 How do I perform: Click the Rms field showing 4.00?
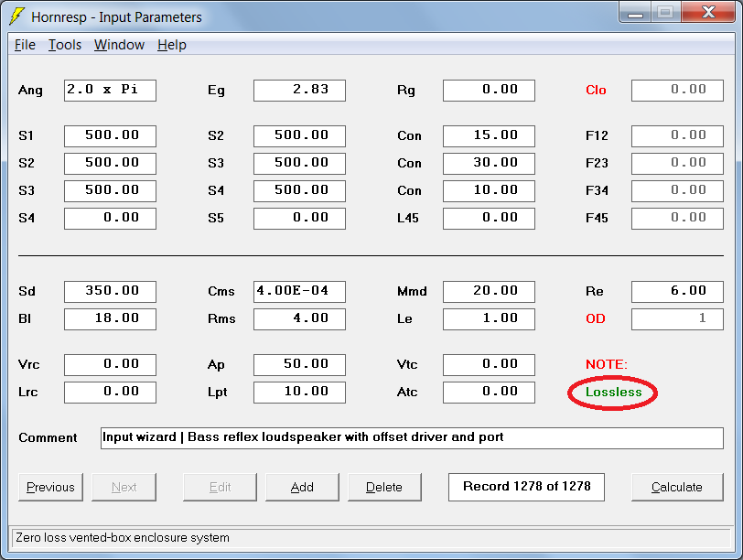pyautogui.click(x=299, y=319)
